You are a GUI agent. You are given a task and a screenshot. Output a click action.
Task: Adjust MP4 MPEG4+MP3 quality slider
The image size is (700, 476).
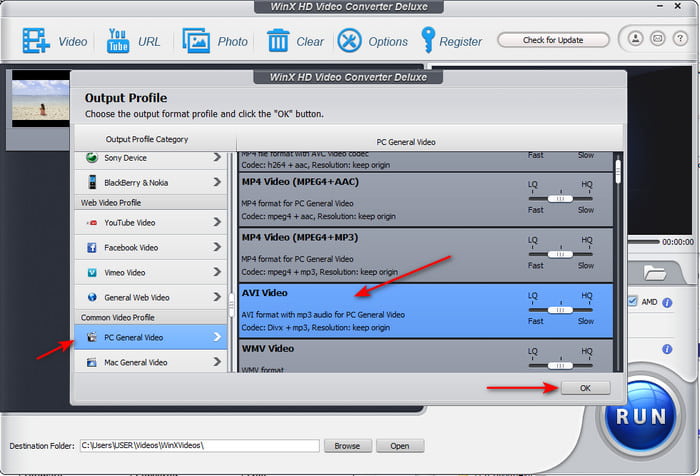(560, 254)
